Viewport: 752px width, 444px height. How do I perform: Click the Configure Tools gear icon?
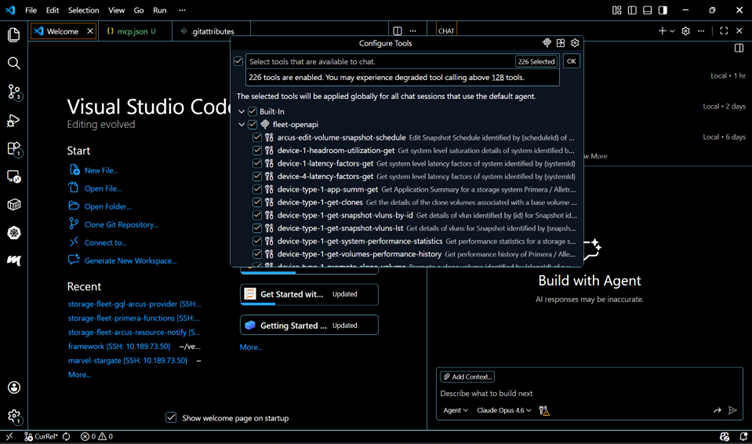click(x=575, y=43)
